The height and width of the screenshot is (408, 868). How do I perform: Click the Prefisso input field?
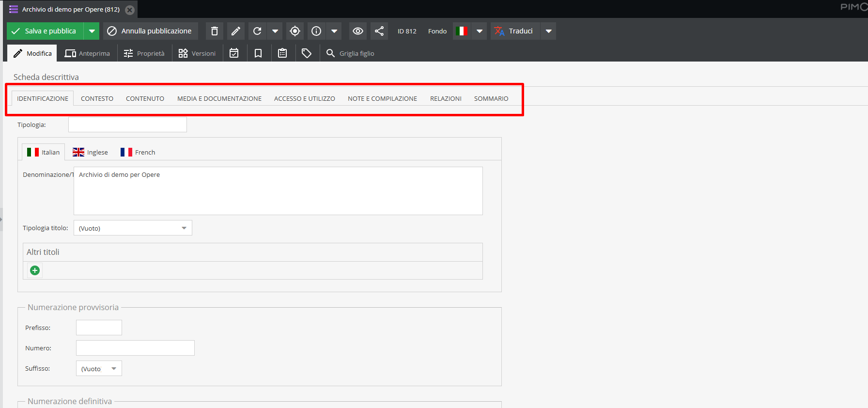pyautogui.click(x=99, y=328)
